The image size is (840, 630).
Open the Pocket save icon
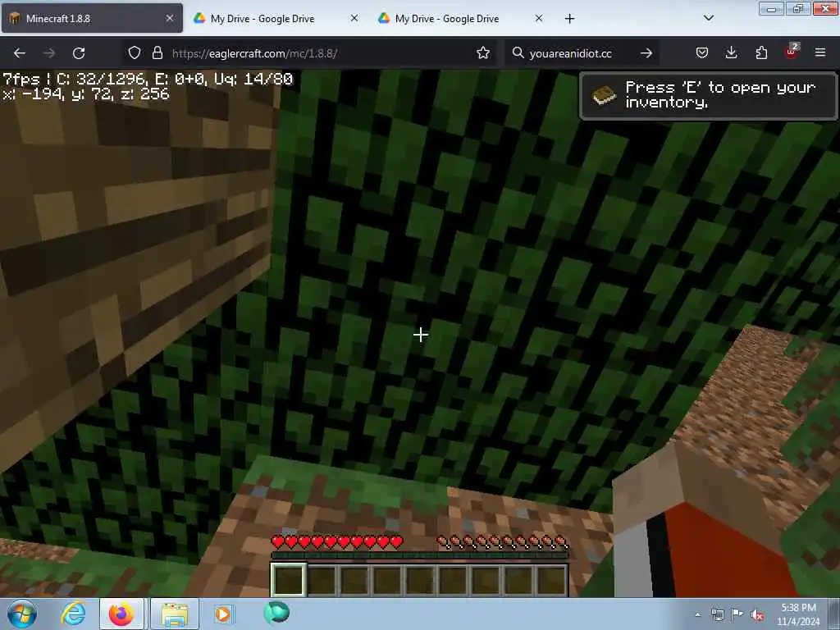click(x=702, y=52)
